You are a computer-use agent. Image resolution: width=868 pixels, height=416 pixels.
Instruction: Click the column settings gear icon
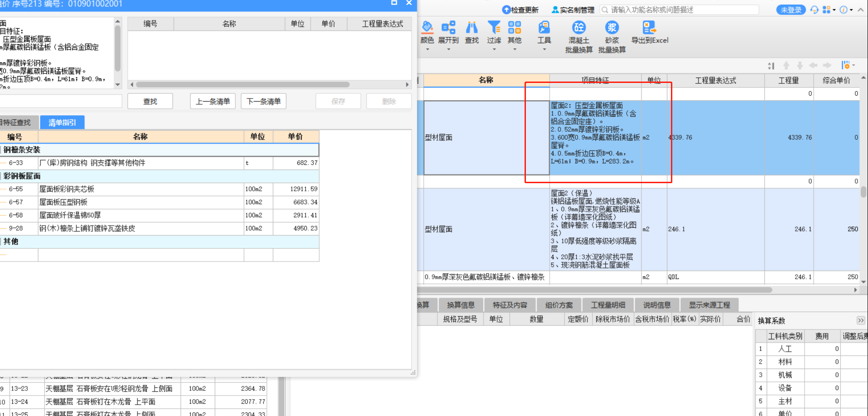click(846, 66)
